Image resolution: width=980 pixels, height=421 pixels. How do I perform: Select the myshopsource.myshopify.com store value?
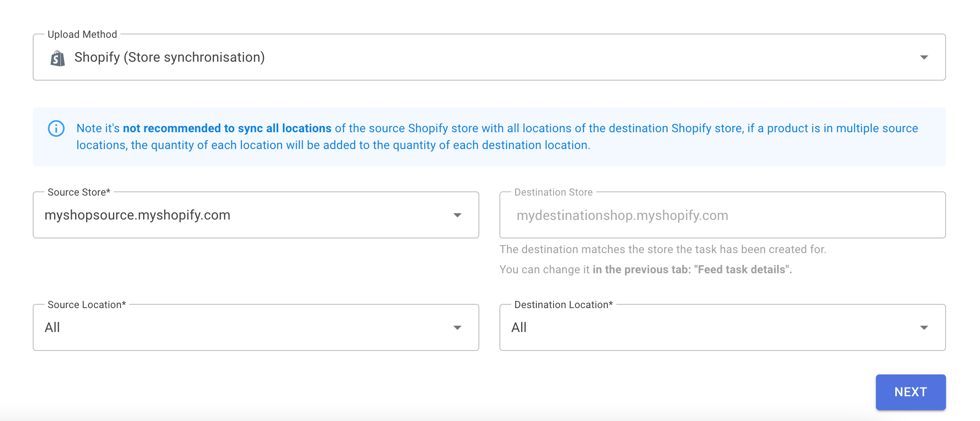point(138,215)
